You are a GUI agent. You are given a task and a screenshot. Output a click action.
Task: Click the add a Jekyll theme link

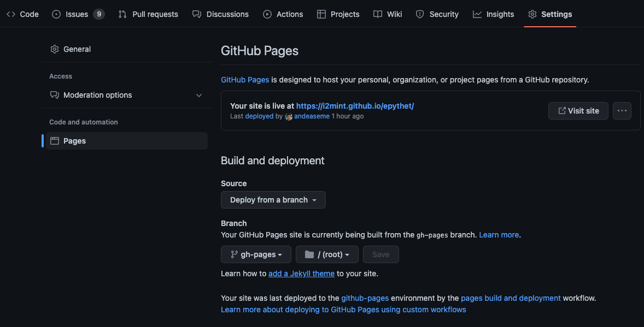point(301,274)
